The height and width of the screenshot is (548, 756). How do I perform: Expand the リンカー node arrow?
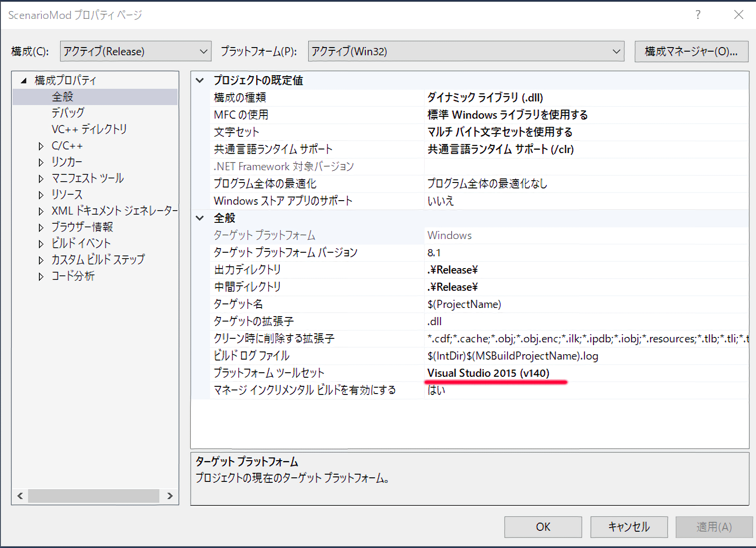point(41,162)
